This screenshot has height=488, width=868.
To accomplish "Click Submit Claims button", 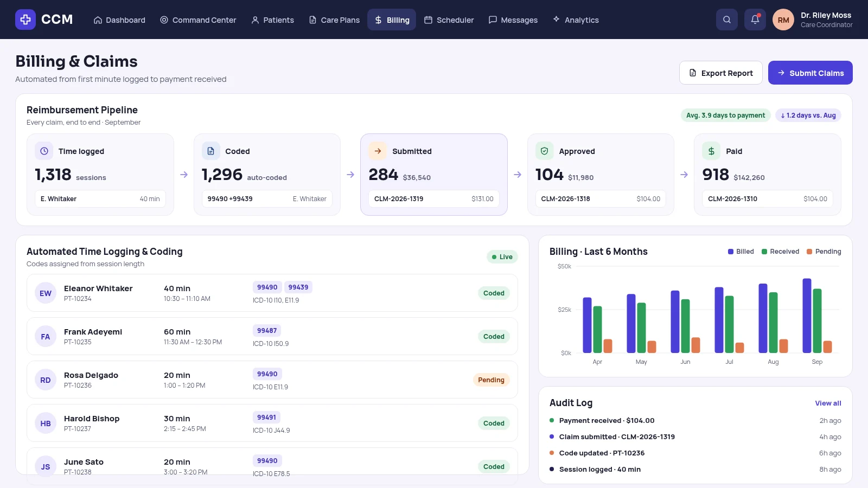I will point(810,73).
